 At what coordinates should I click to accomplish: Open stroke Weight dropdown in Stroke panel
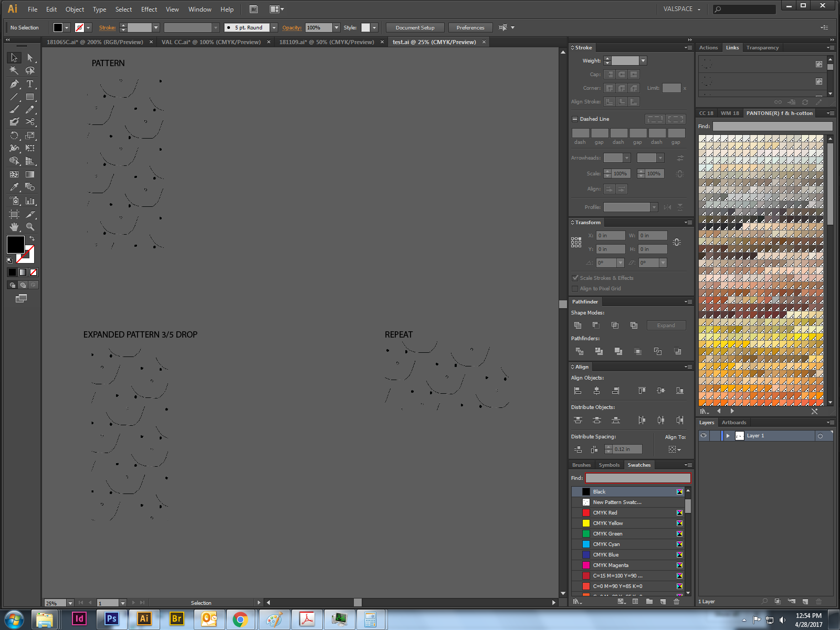[x=643, y=61]
